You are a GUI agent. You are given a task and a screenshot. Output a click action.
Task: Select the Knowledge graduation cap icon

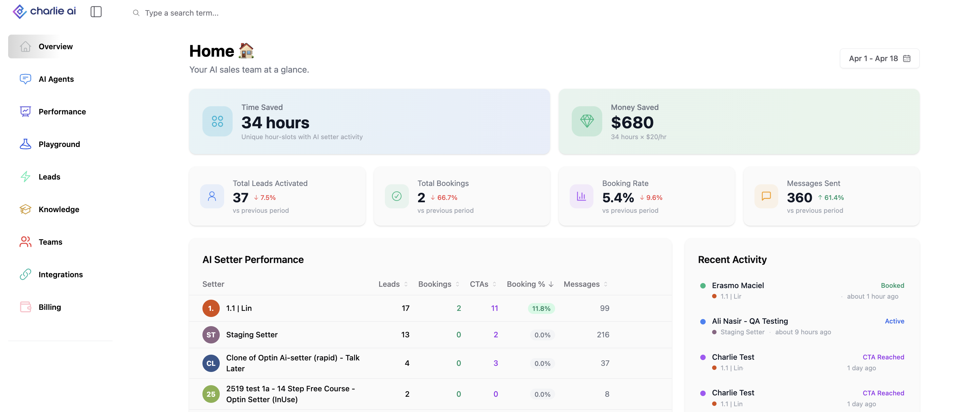click(25, 209)
